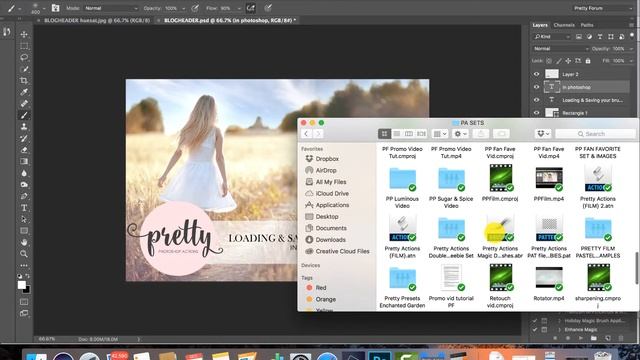Select the Healing Brush tool
The width and height of the screenshot is (640, 360).
pyautogui.click(x=24, y=104)
